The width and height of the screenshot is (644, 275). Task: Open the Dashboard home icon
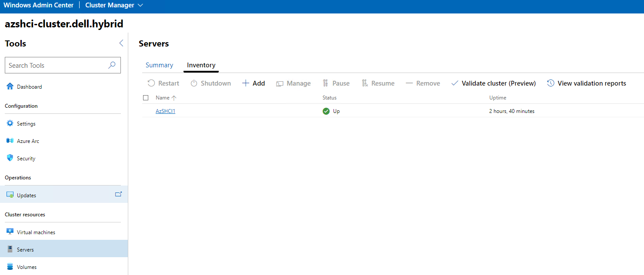click(x=10, y=86)
